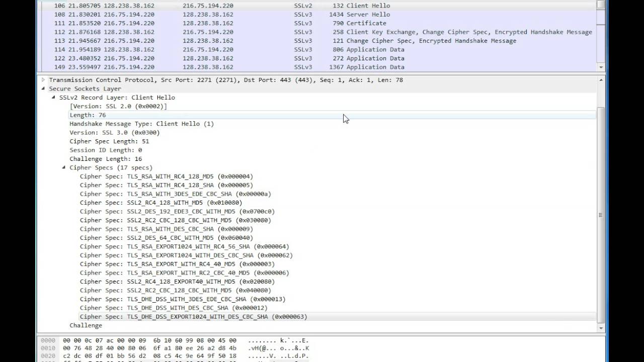Select cipher spec TLS_DHE_DSS_WITH_DES_CBC_SHA
Image resolution: width=644 pixels, height=362 pixels.
click(x=174, y=308)
